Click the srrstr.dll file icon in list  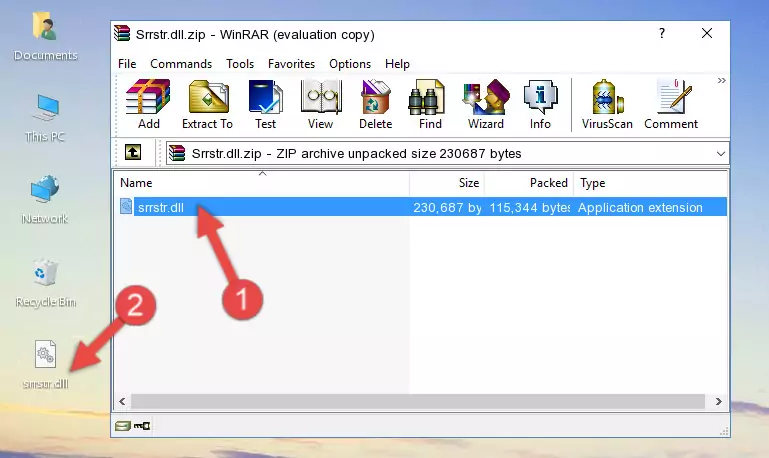coord(126,206)
